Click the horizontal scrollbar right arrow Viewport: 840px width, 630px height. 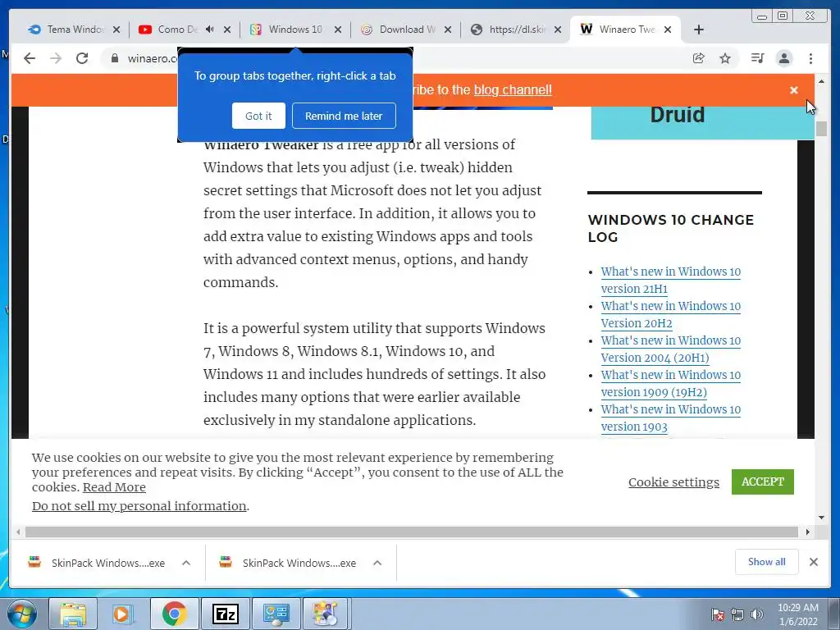(x=808, y=532)
